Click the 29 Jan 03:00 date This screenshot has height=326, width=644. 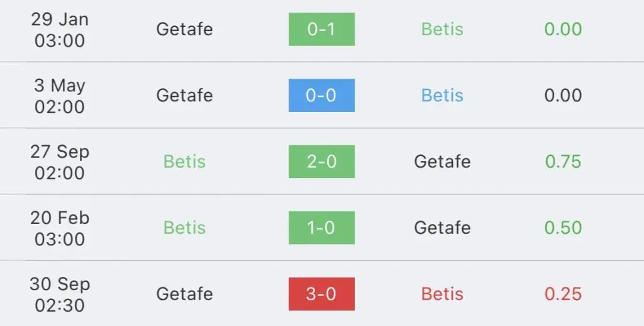60,30
